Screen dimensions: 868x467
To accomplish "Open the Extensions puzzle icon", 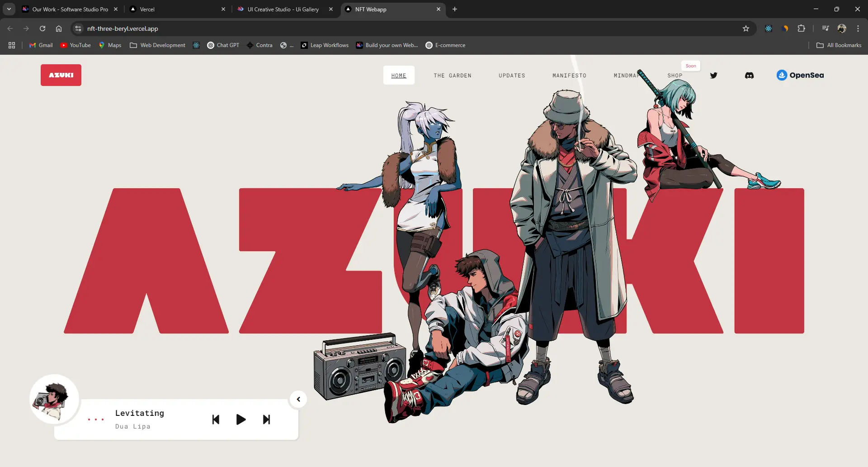I will click(x=802, y=29).
